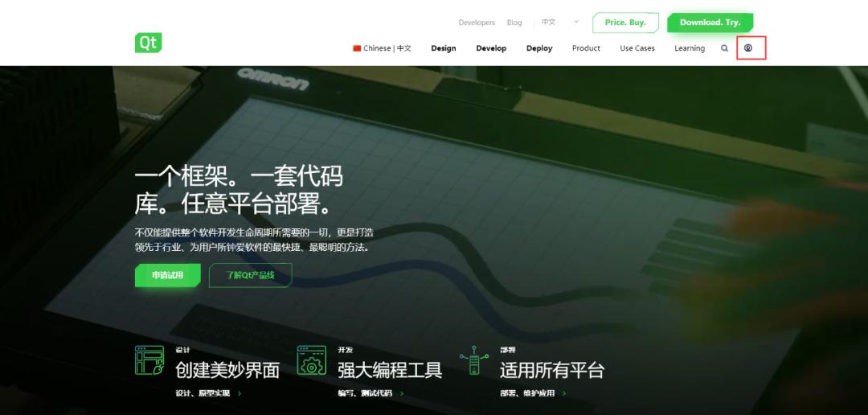
Task: Click the 强大编程工具 heading
Action: pos(390,370)
